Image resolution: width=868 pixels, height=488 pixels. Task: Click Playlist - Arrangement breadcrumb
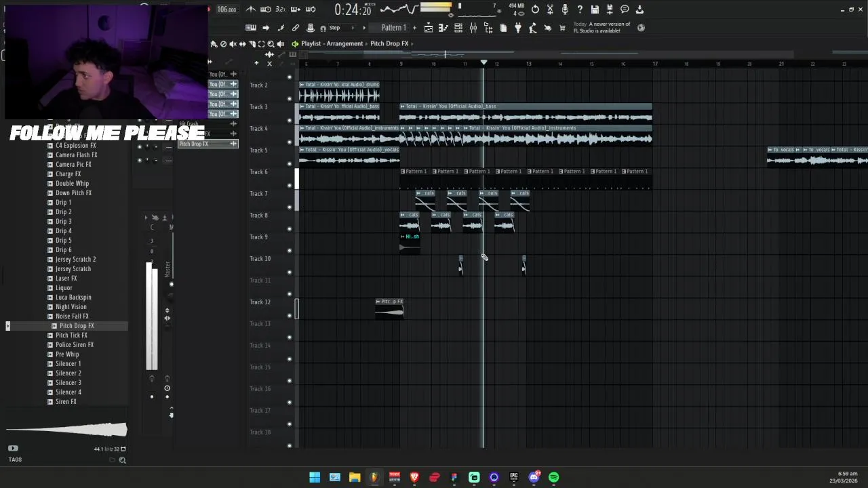point(332,43)
